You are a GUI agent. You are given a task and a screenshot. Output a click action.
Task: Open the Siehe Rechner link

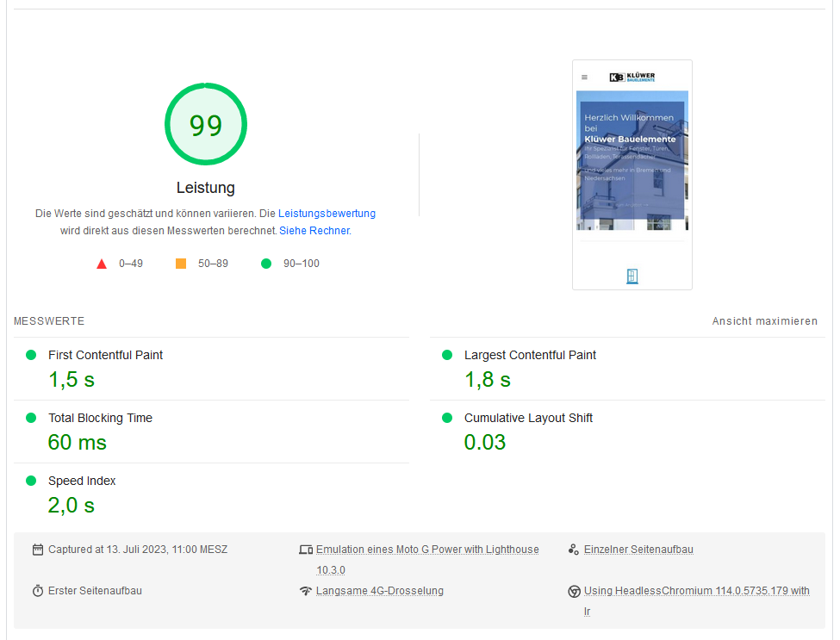pyautogui.click(x=314, y=230)
